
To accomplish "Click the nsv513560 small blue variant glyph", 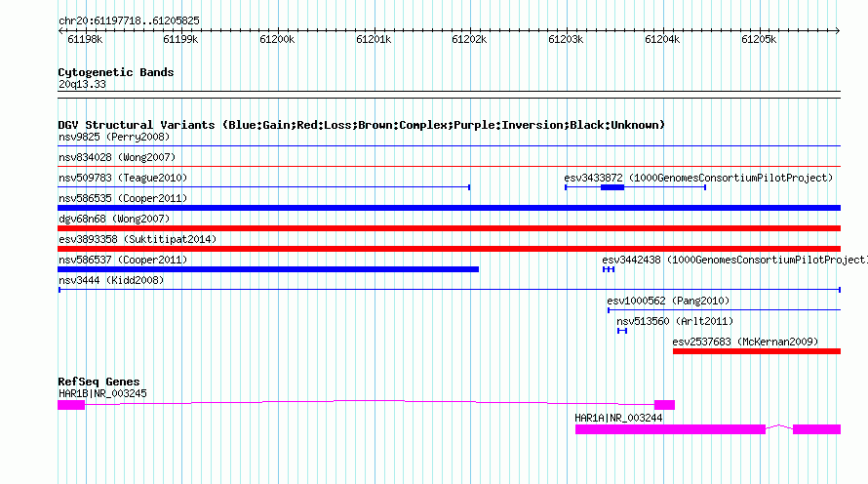I will click(x=622, y=331).
